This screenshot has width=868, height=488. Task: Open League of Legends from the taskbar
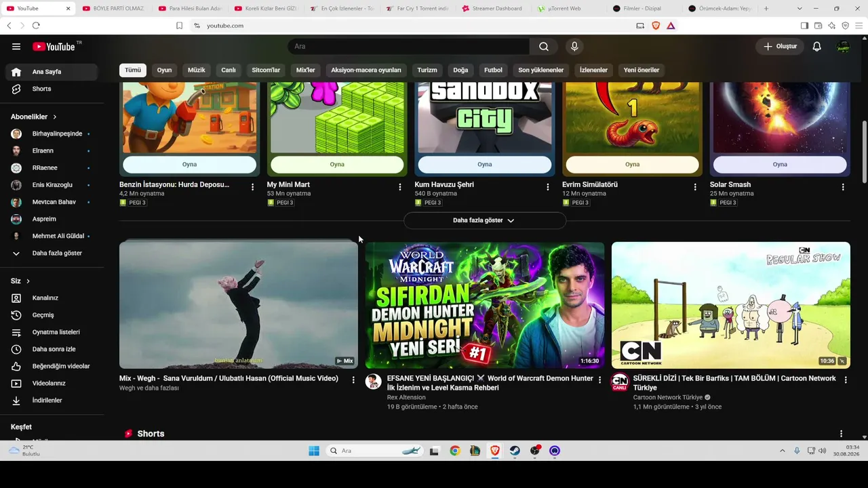(475, 451)
